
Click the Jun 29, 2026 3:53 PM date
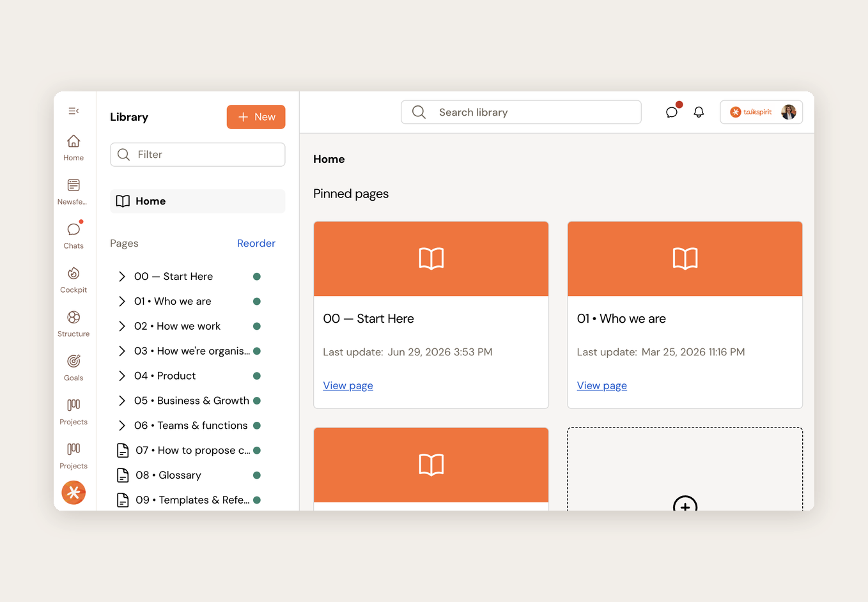440,352
